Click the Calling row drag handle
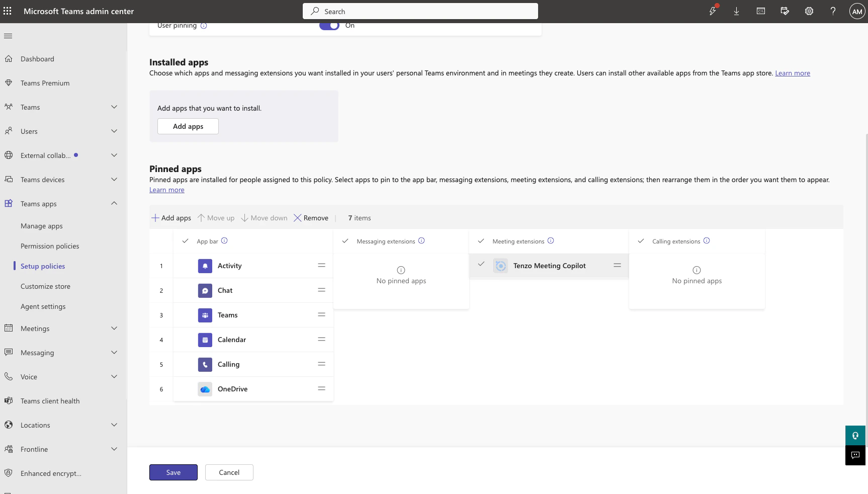Image resolution: width=868 pixels, height=494 pixels. tap(321, 364)
